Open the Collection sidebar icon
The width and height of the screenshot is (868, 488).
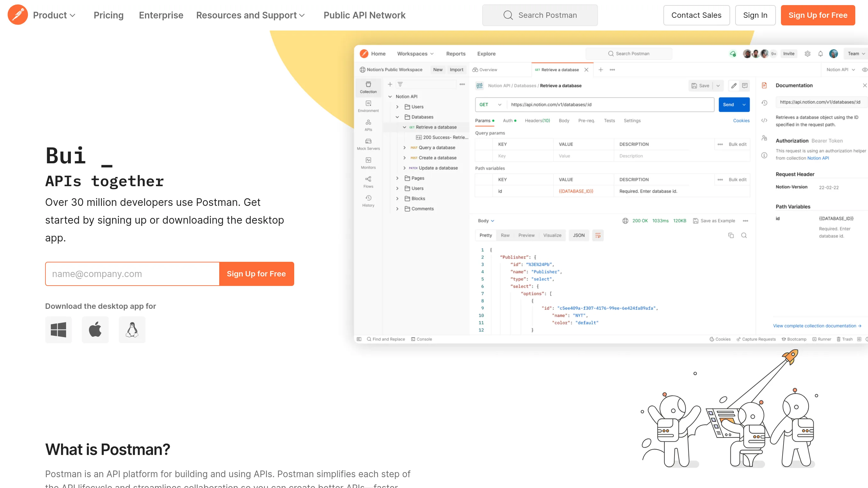tap(368, 87)
